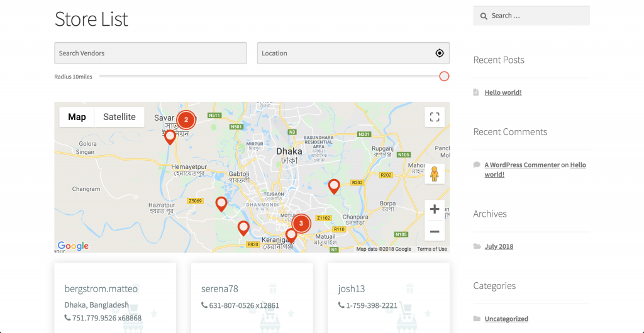
Task: Zoom out the map with minus button
Action: (x=435, y=231)
